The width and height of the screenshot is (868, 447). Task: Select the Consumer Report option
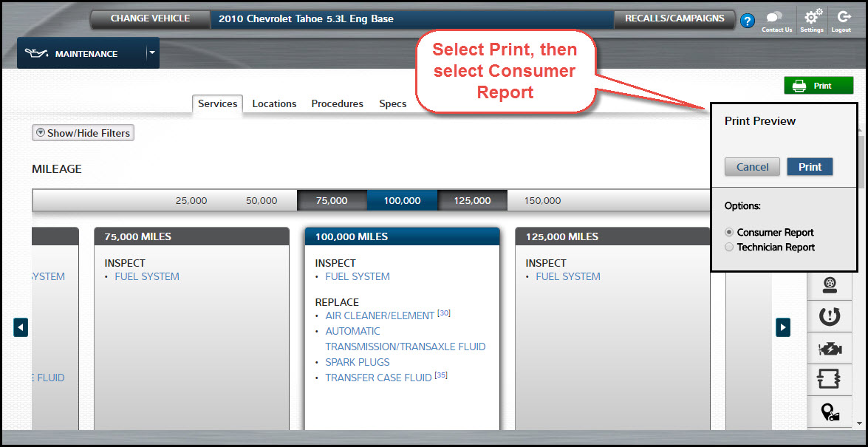(x=729, y=232)
